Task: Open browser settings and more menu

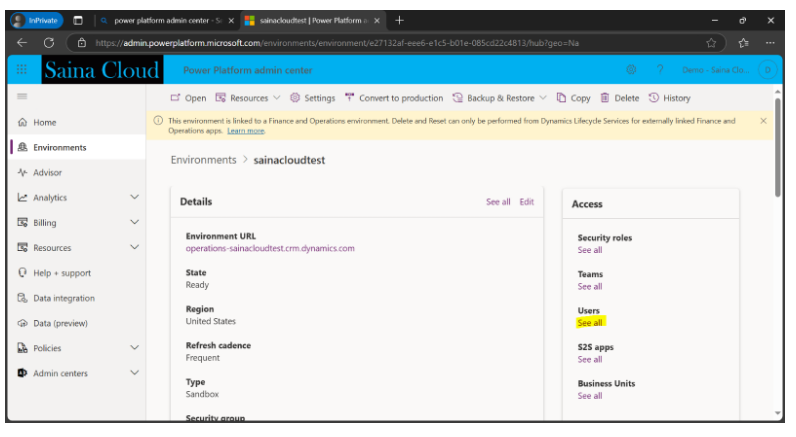Action: (770, 43)
